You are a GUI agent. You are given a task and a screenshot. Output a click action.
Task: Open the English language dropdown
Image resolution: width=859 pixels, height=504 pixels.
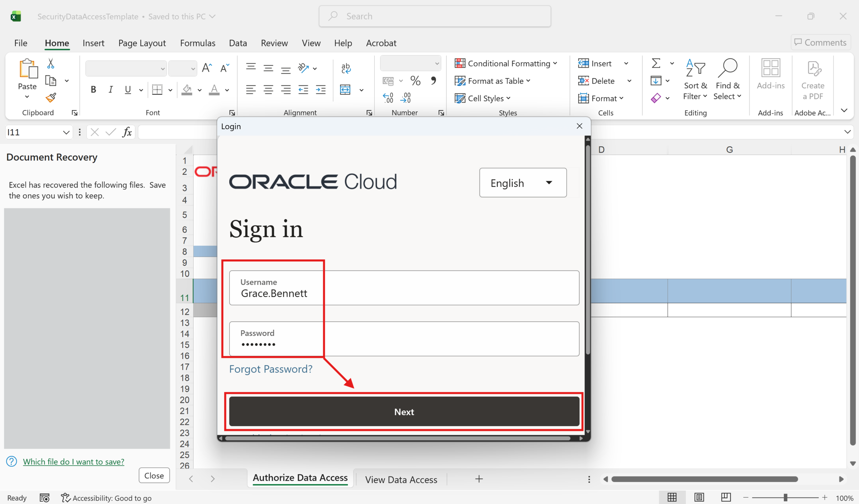coord(523,183)
